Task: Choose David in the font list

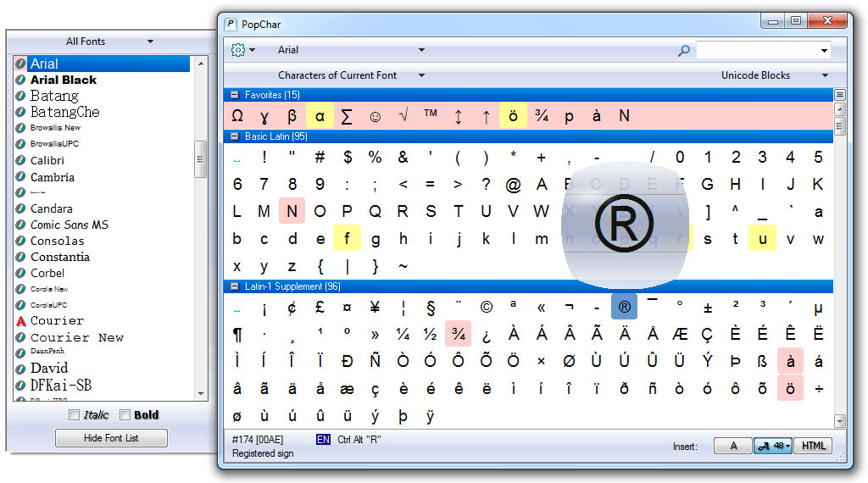Action: pyautogui.click(x=48, y=368)
